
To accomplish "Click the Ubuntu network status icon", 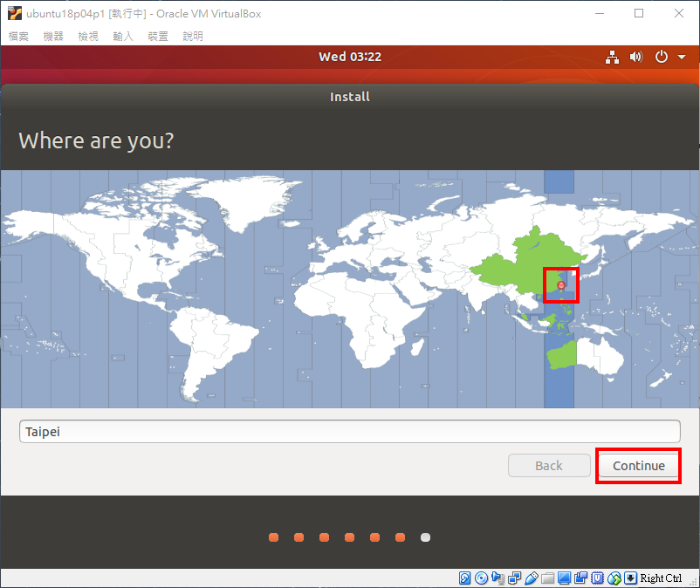I will [612, 57].
